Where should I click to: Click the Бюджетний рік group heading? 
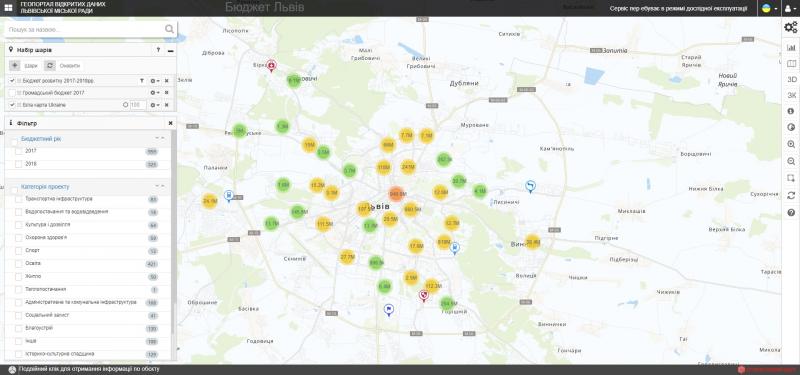click(x=41, y=139)
